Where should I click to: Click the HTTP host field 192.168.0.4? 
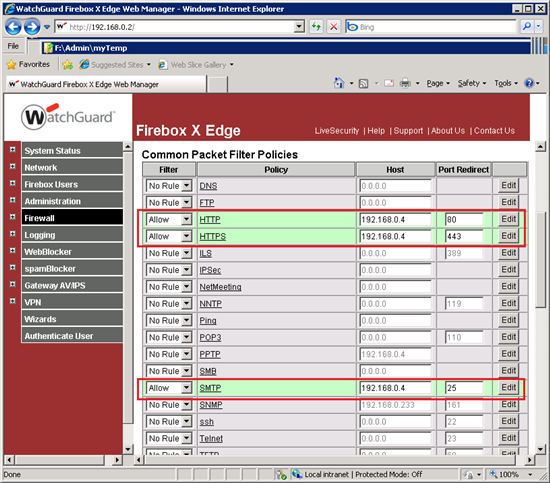tap(395, 220)
